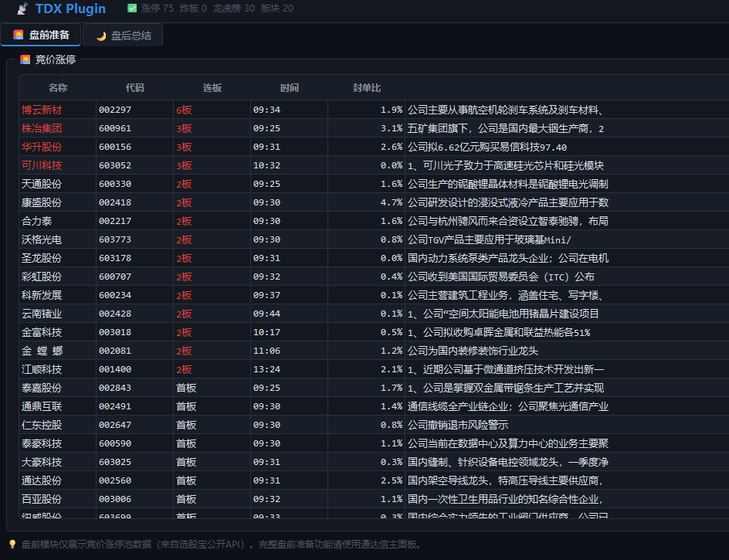Click the description text for 仁东控股
Viewport: 729px width, 560px height.
[458, 425]
